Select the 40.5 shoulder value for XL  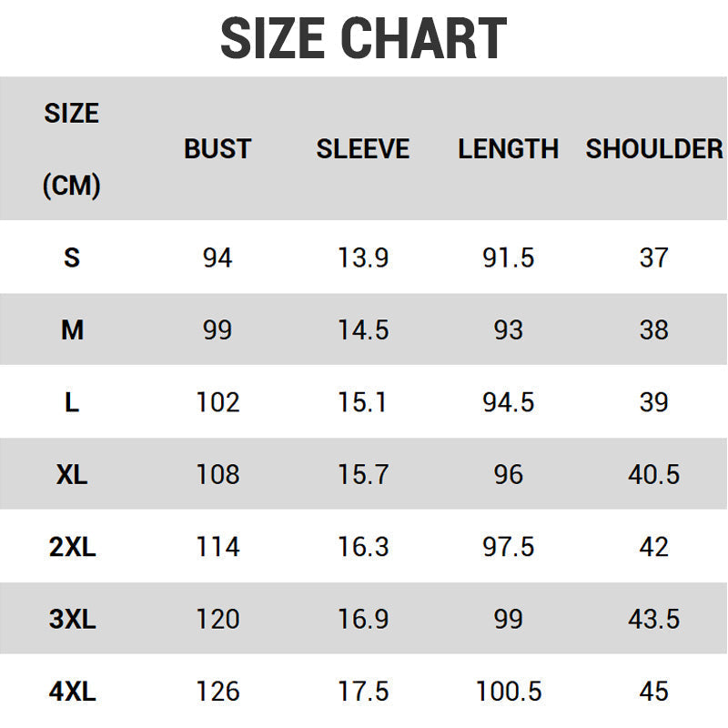[x=653, y=474]
